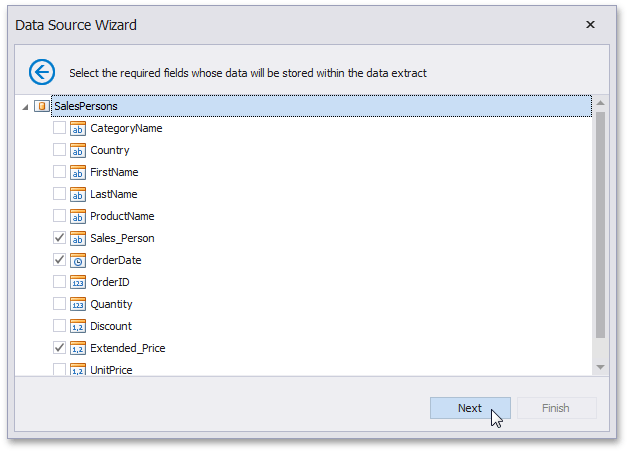Viewport: 630px width, 454px height.
Task: Tick the FirstName field checkbox
Action: pos(59,172)
